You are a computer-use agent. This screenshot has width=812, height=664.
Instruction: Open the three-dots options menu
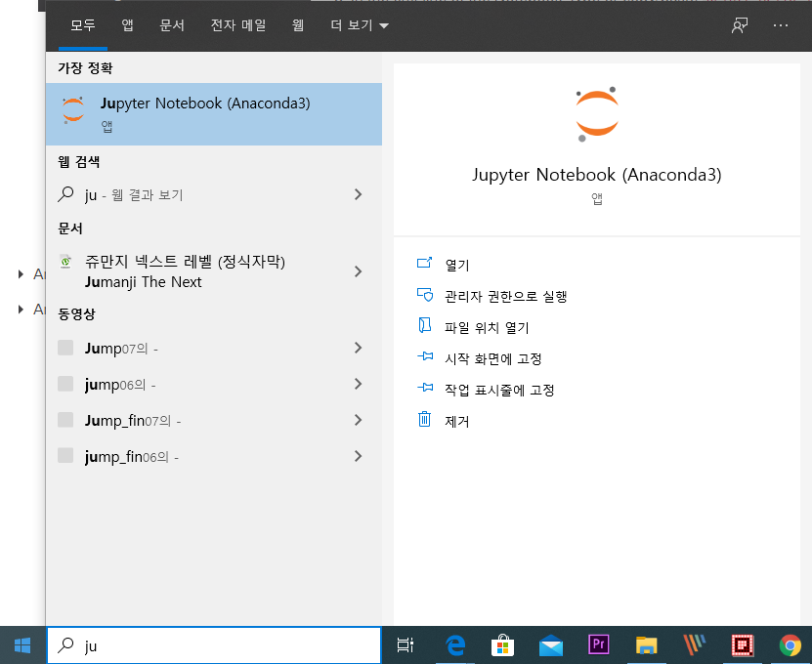(x=781, y=25)
